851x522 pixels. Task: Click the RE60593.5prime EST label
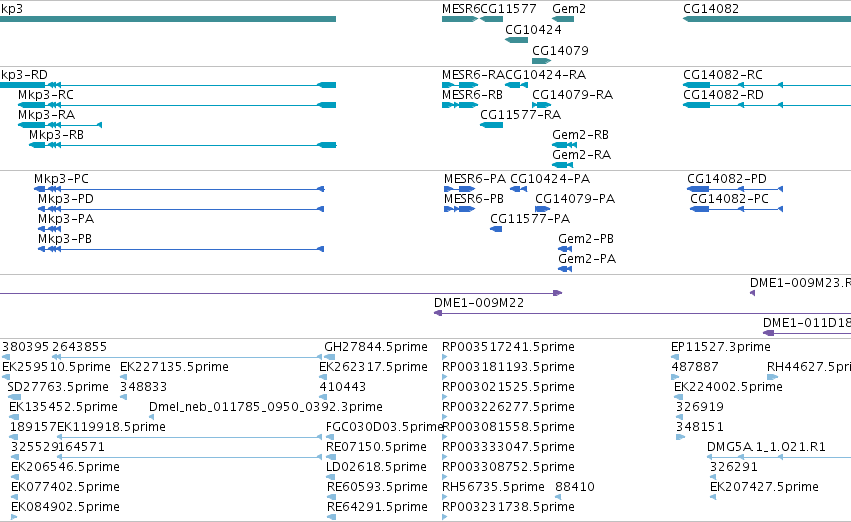pos(377,487)
